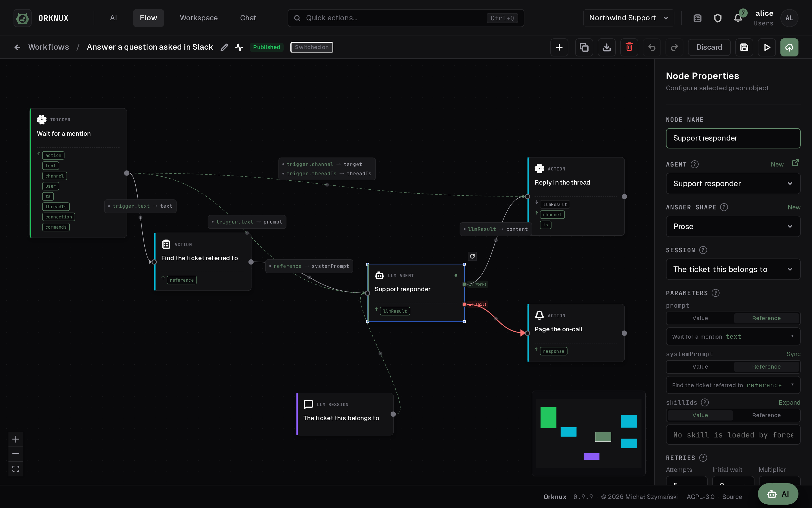Open notifications bell with 7 badge
The height and width of the screenshot is (508, 812).
pos(738,18)
